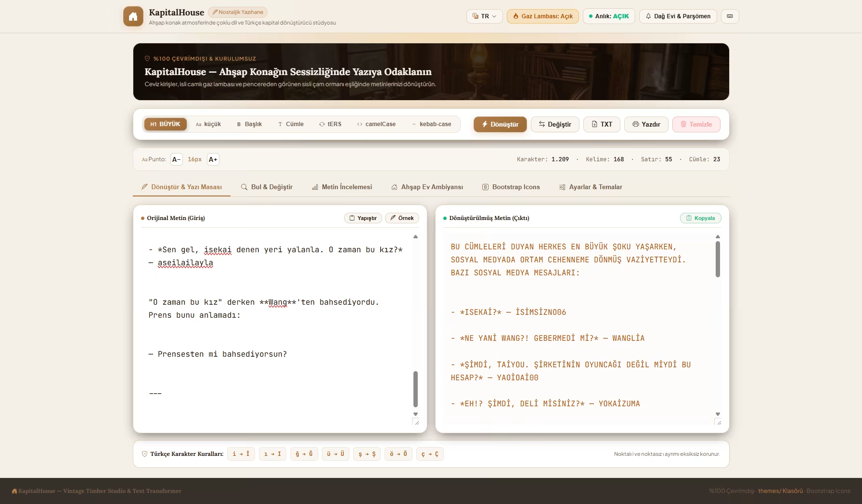Toggle the Gaz Lambası lamp switch
Screen dimensions: 862x504
point(542,16)
